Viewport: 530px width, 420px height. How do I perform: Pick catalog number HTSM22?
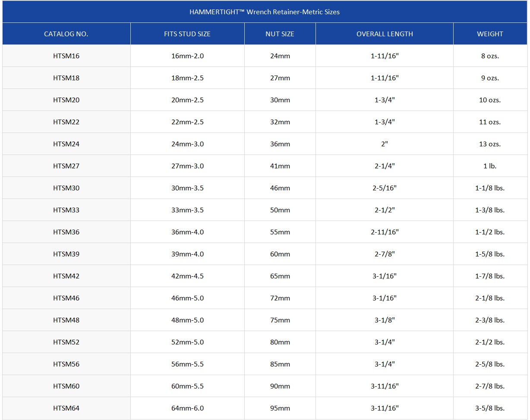(x=66, y=122)
